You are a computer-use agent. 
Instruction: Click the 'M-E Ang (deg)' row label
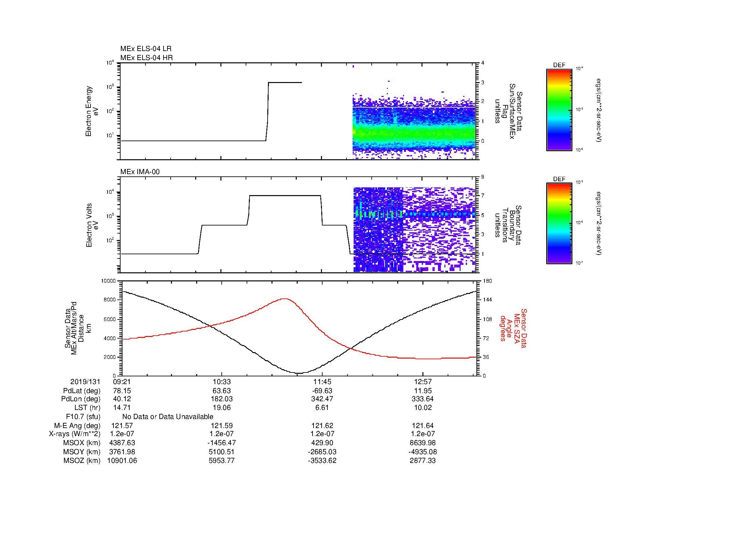click(77, 426)
